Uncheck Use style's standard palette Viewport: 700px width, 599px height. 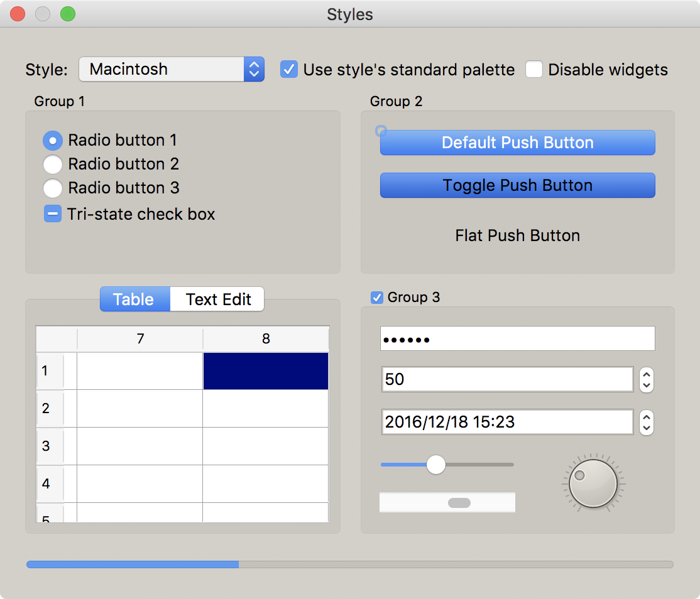(x=289, y=69)
